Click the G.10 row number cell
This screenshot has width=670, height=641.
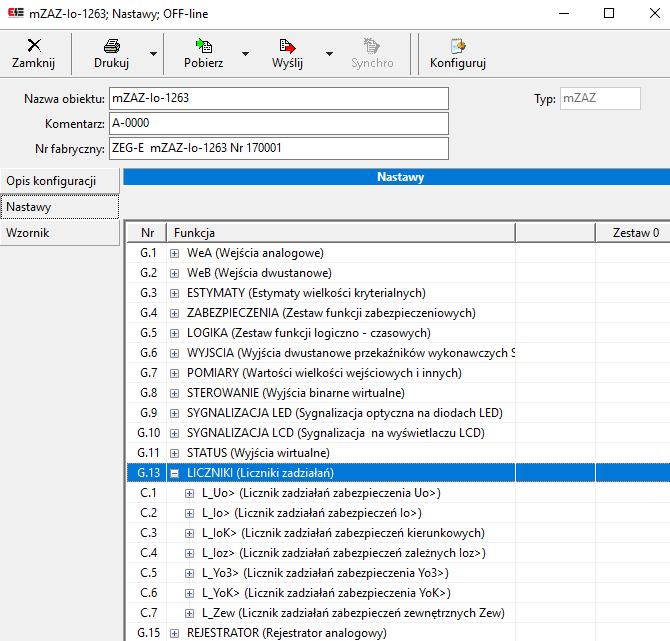point(148,433)
